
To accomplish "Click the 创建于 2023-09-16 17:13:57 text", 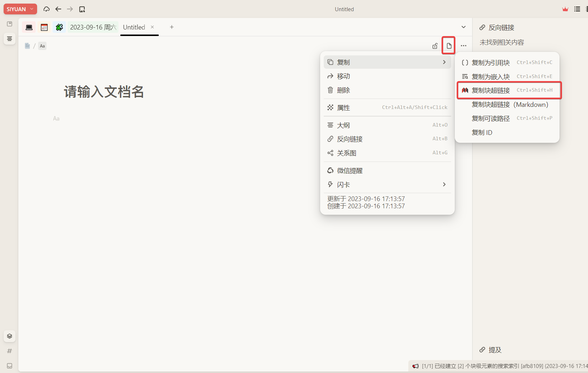I will coord(366,206).
